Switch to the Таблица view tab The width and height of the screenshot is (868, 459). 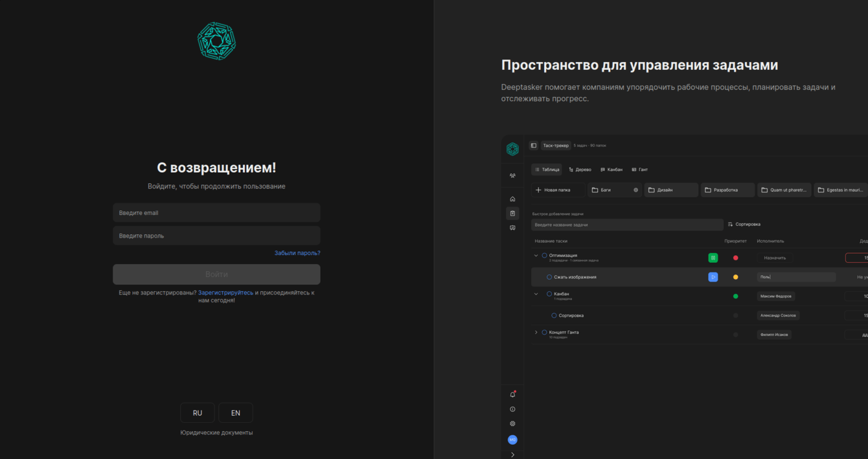tap(547, 170)
